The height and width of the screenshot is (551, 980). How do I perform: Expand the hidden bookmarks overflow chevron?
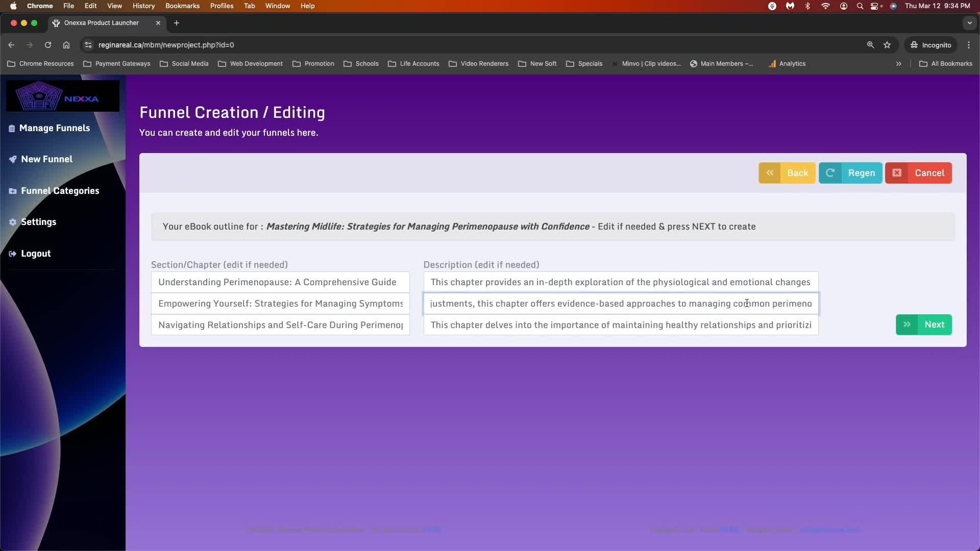click(x=898, y=64)
